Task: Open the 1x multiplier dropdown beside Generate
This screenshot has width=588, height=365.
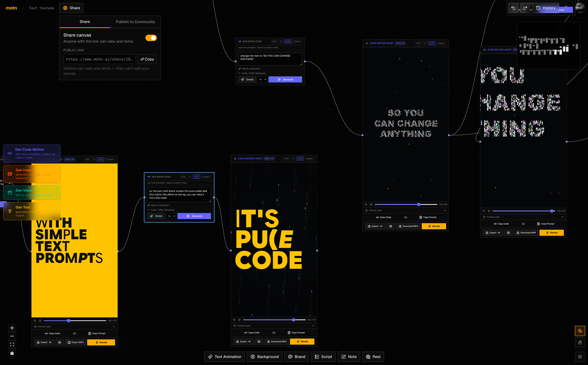Action: [x=171, y=216]
